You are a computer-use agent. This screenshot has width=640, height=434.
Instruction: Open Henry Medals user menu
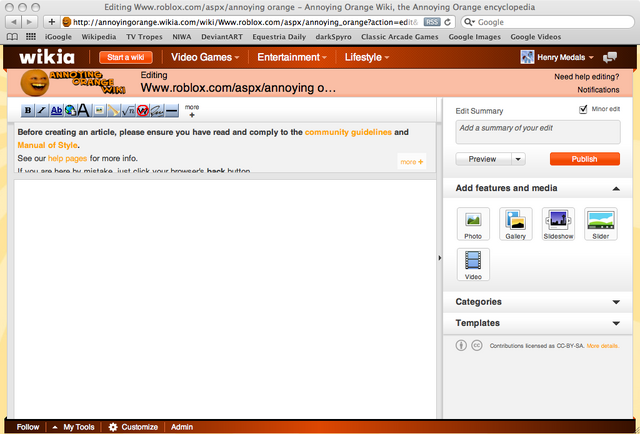[557, 57]
